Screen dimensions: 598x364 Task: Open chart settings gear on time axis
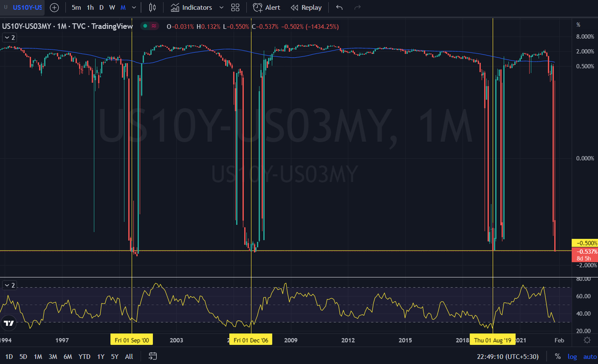coord(588,340)
